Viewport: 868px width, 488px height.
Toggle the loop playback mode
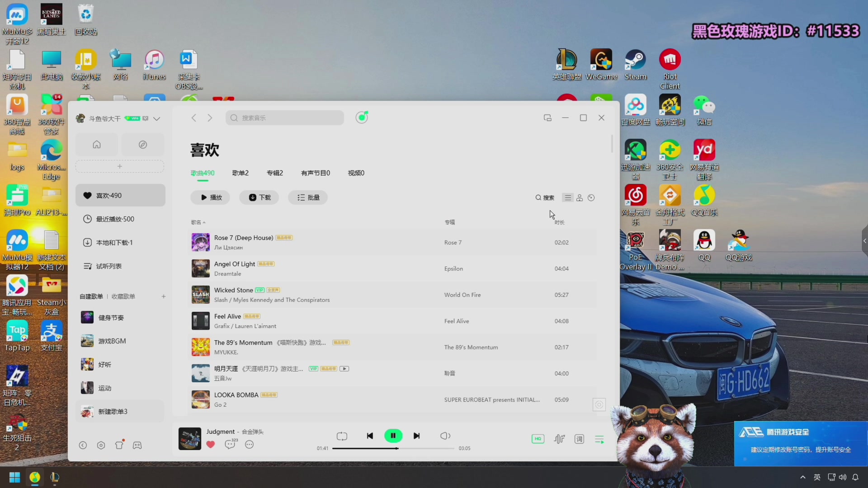point(342,436)
